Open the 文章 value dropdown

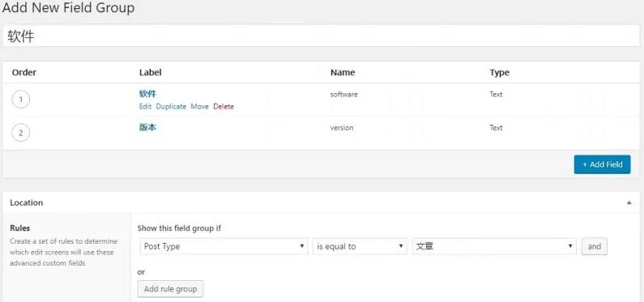point(494,247)
